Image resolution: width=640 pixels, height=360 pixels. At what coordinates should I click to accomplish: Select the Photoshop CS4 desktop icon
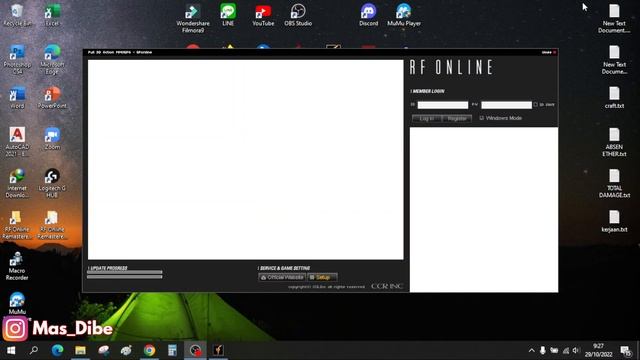17,60
